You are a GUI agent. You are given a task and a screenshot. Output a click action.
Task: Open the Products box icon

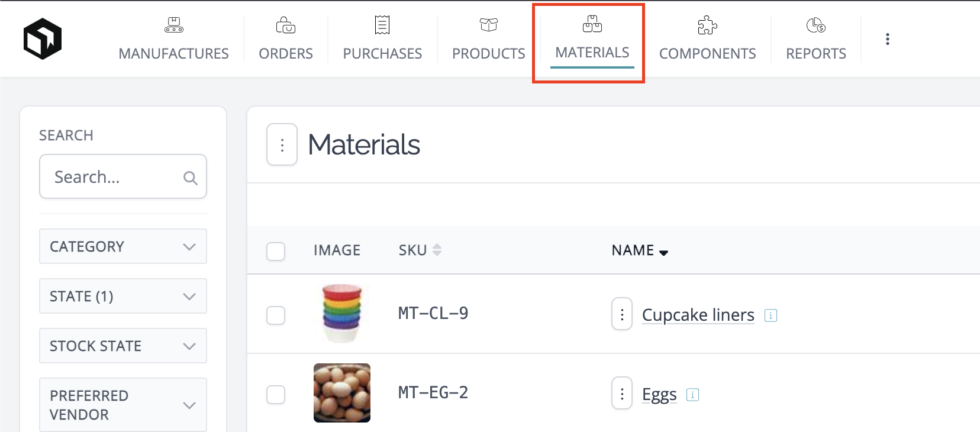tap(489, 25)
